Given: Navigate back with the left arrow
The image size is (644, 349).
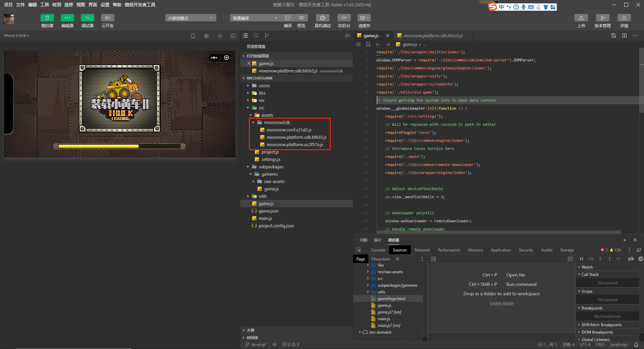Looking at the screenshot, I should [x=378, y=44].
